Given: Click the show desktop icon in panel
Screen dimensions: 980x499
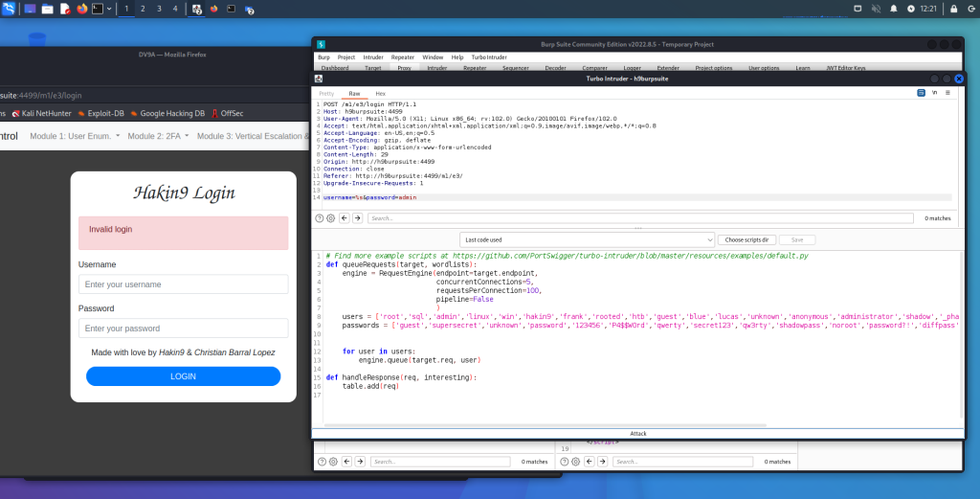Looking at the screenshot, I should [30, 9].
